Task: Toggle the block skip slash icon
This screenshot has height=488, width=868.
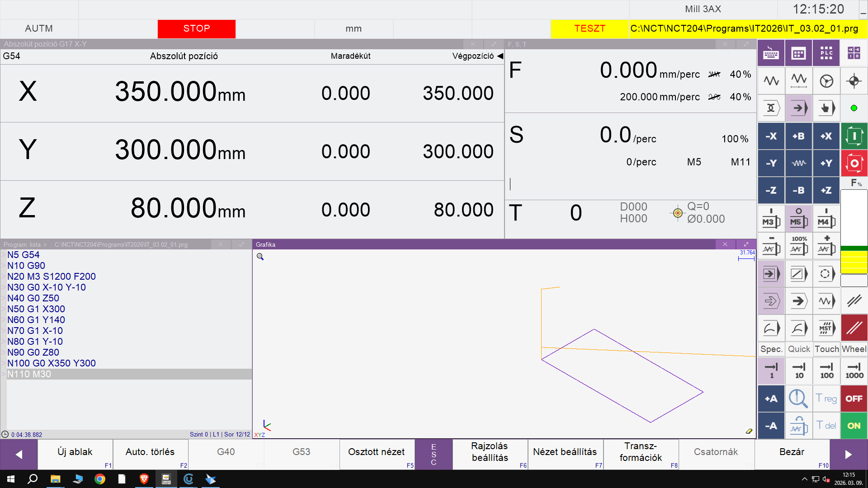Action: 799,273
